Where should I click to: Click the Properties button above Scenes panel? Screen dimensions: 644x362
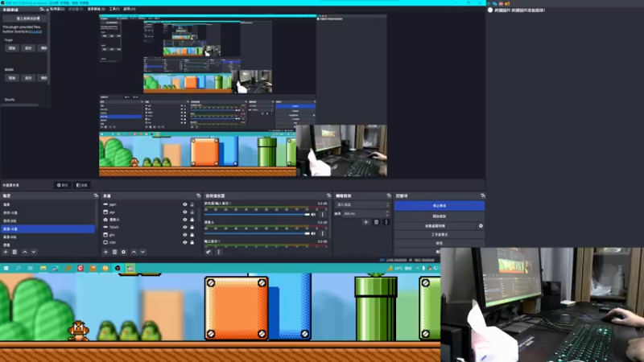click(63, 185)
